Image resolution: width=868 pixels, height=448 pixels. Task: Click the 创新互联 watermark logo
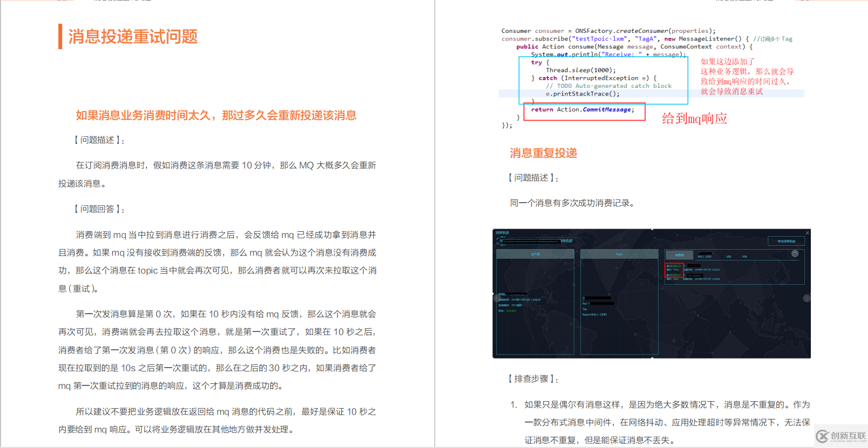point(840,436)
